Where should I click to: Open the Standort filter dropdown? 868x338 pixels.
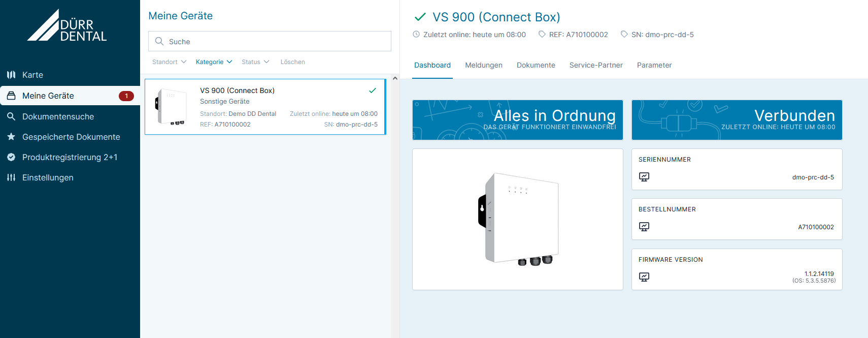coord(170,62)
